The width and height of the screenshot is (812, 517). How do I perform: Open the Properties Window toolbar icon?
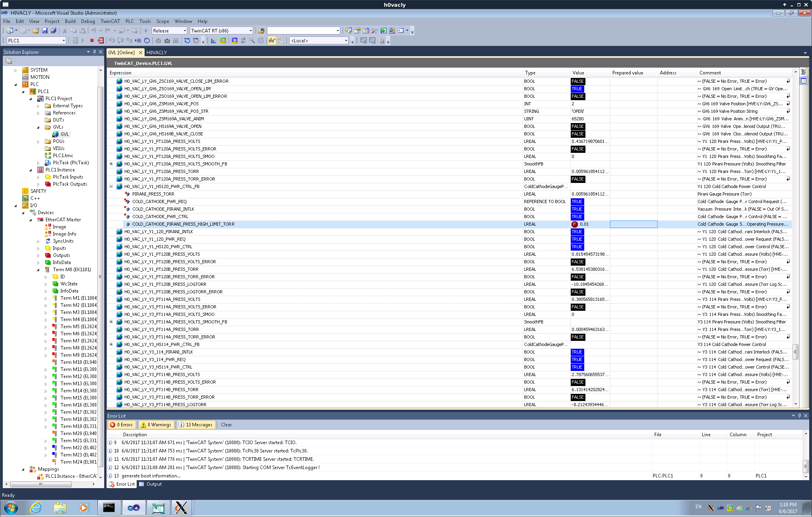(x=357, y=30)
